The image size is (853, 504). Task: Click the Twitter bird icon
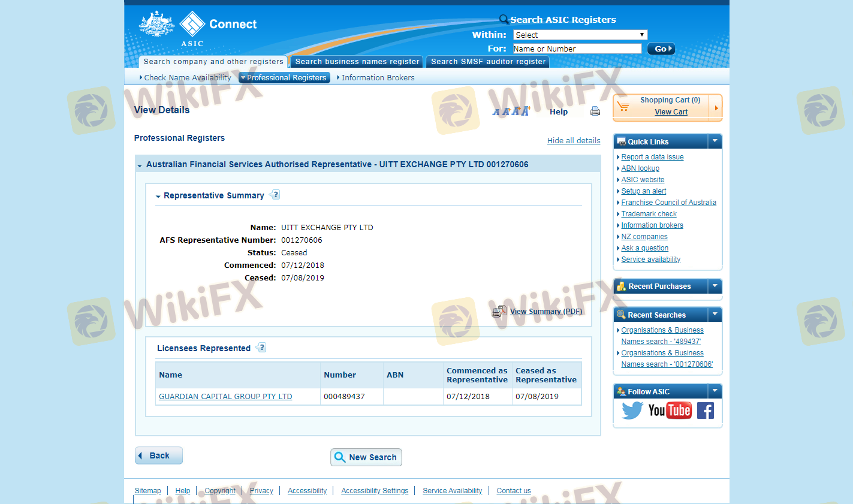[632, 411]
